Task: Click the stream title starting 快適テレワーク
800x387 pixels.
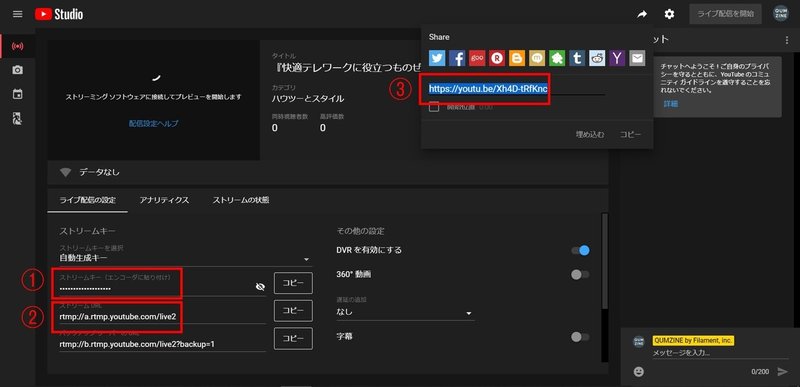Action: [347, 68]
